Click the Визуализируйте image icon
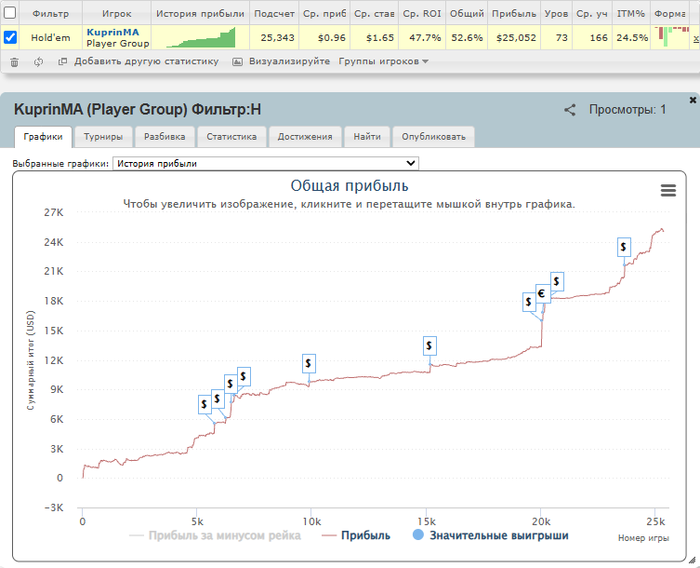The image size is (700, 568). point(238,62)
